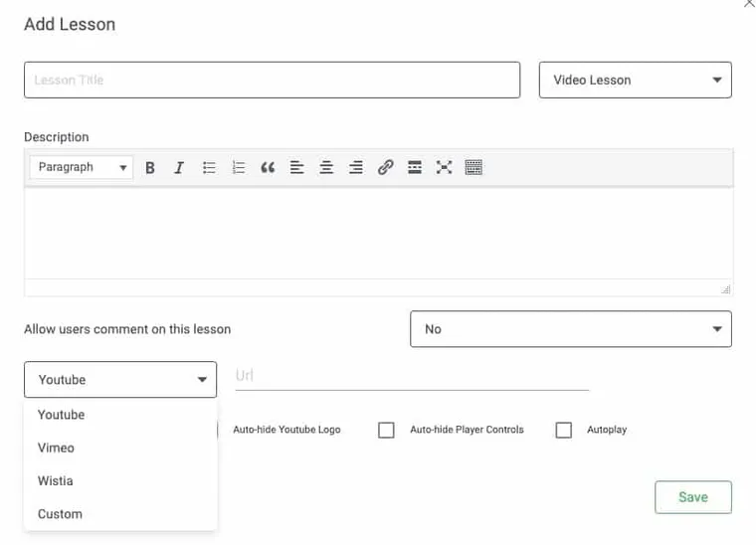The height and width of the screenshot is (545, 756).
Task: Toggle fullscreen editor mode
Action: (444, 168)
